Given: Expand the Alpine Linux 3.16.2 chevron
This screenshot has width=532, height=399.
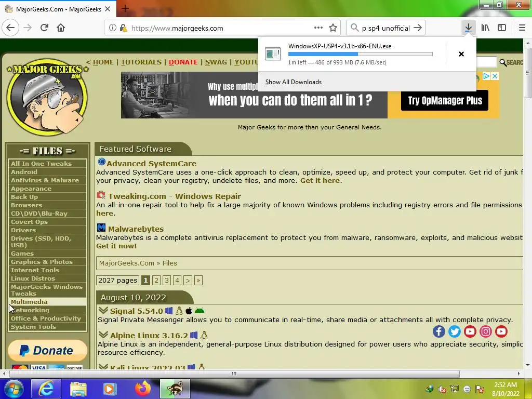Looking at the screenshot, I should click(103, 335).
